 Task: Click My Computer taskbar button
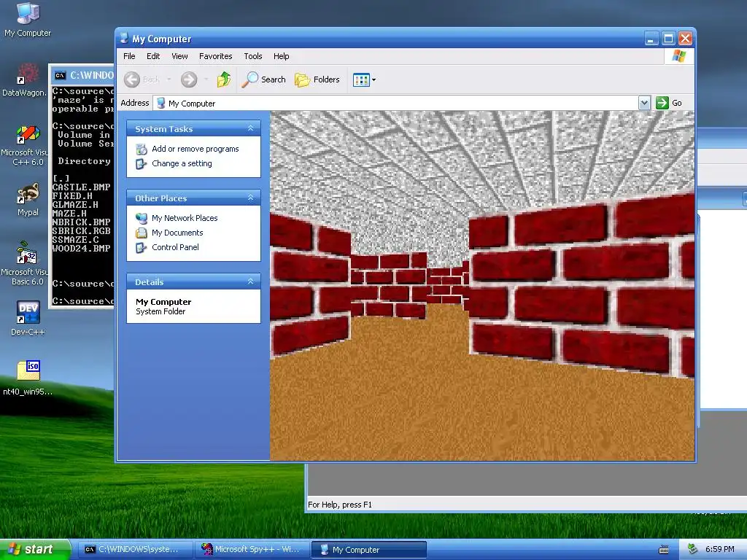tap(368, 550)
